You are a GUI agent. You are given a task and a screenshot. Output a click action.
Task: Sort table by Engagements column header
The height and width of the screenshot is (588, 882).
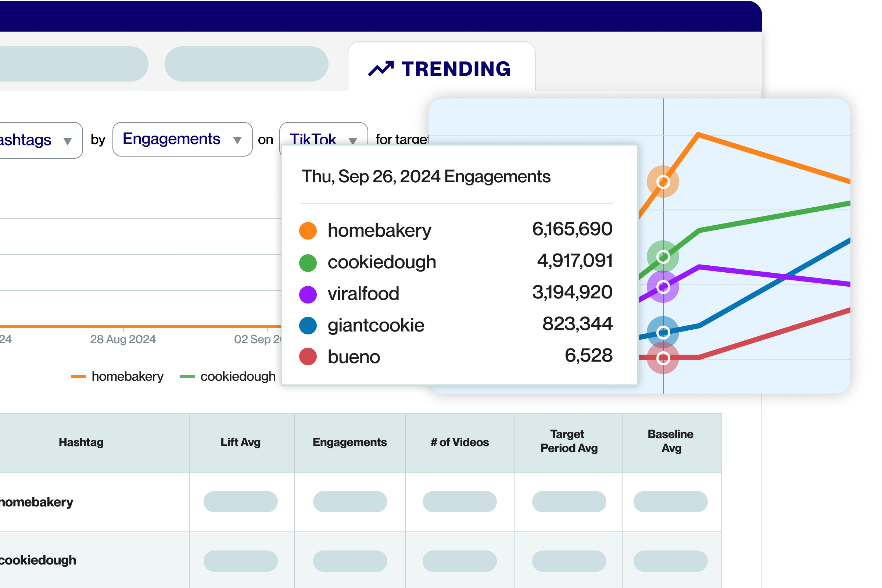click(x=349, y=442)
